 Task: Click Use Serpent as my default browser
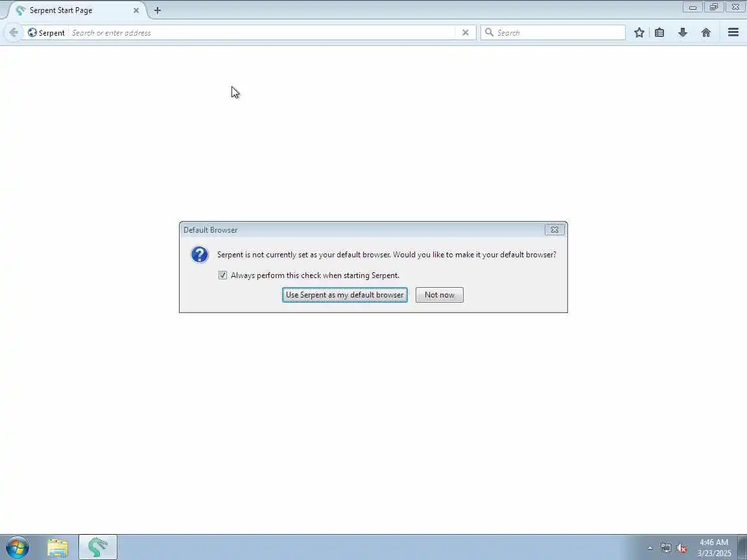pos(344,295)
